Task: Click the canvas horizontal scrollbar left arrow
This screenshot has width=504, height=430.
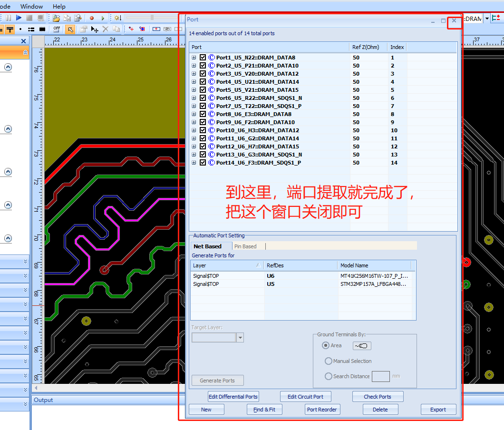Action: click(x=36, y=388)
